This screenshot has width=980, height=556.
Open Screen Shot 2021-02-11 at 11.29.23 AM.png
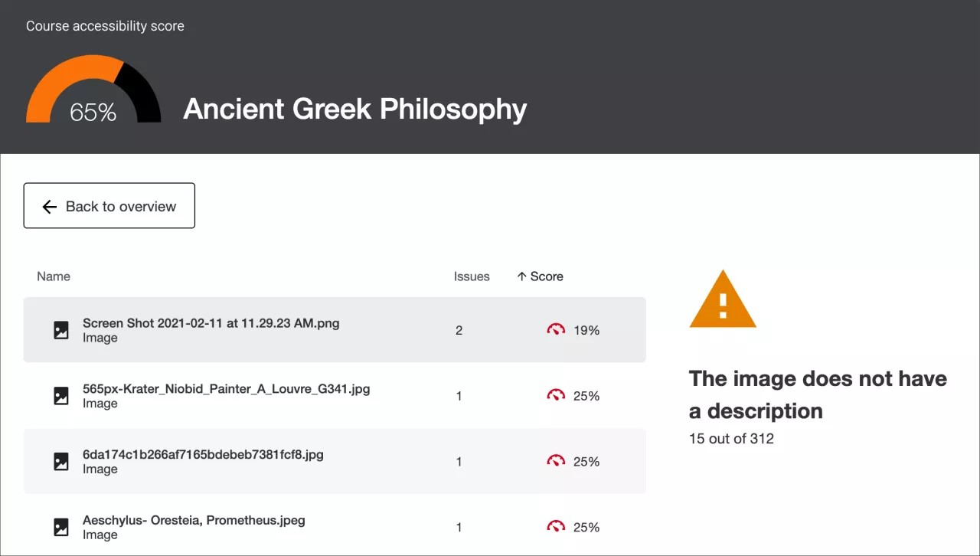click(211, 323)
